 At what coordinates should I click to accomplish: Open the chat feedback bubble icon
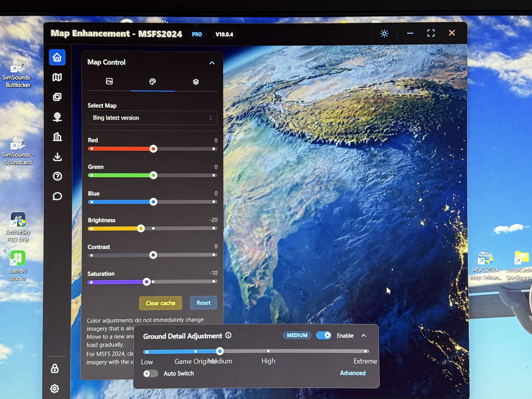pyautogui.click(x=57, y=196)
